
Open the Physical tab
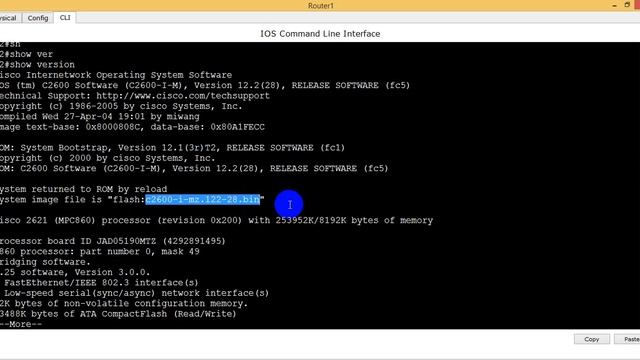pos(9,18)
